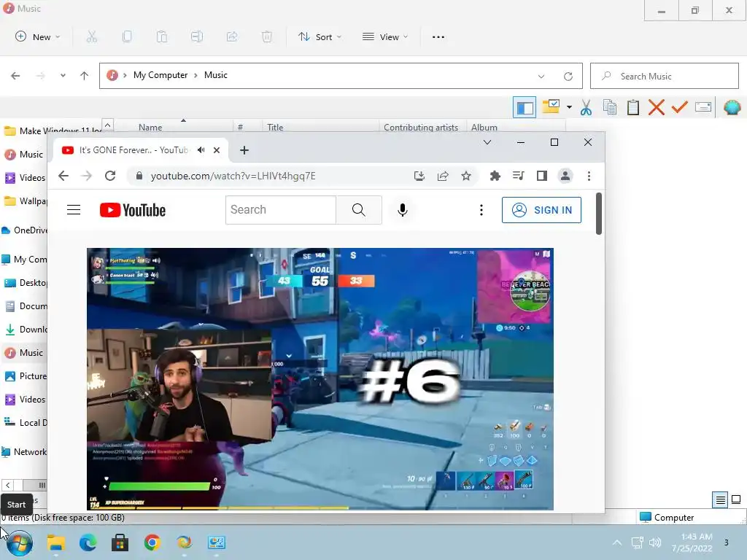Open Pictures in Explorer sidebar
Screen dimensions: 747x560
click(x=26, y=376)
